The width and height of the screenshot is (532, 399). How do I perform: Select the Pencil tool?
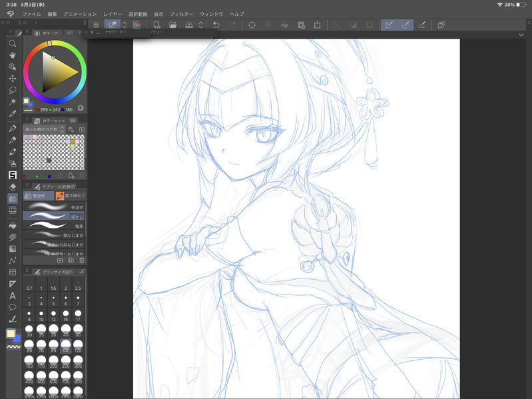[x=13, y=140]
